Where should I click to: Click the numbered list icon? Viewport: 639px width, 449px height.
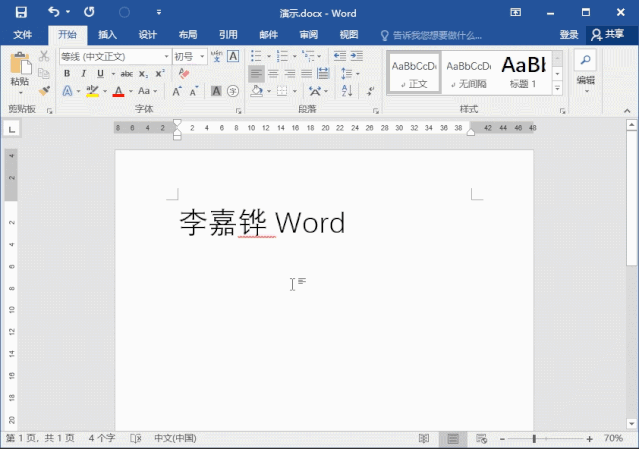(282, 56)
